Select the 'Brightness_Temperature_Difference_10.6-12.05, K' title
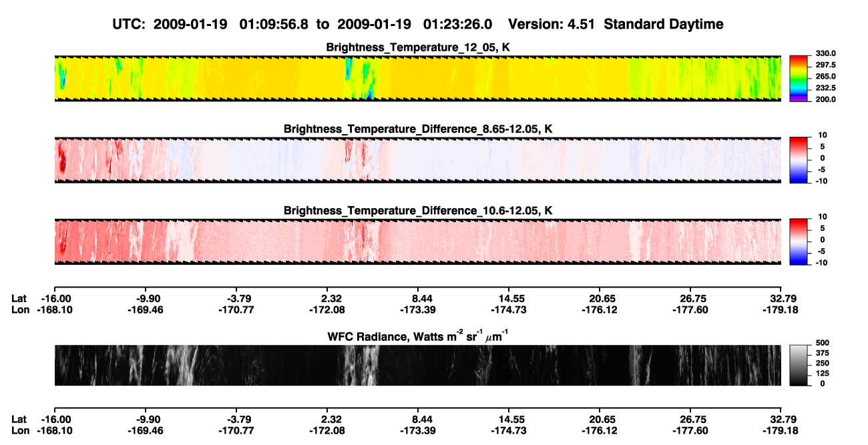Viewport: 868px width, 445px height. (418, 211)
